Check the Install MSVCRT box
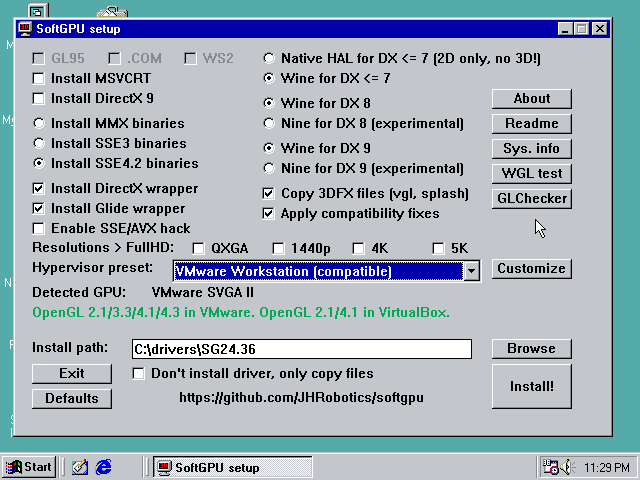 click(x=38, y=78)
